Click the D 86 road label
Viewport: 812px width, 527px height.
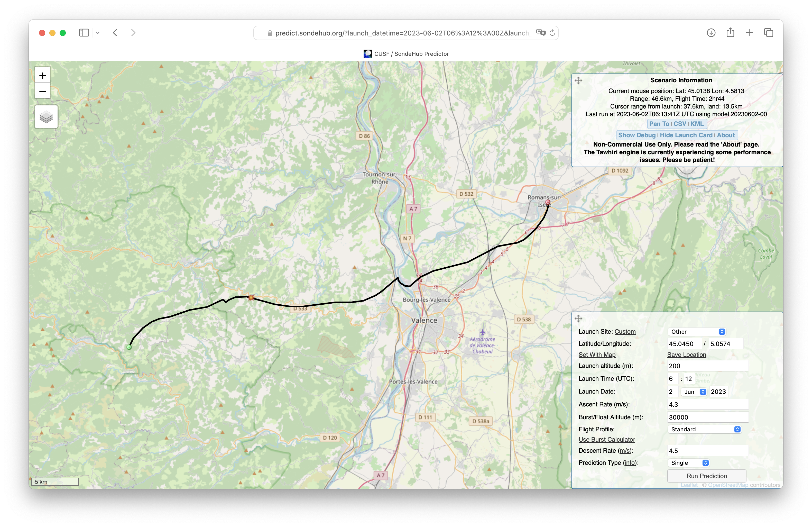(364, 136)
